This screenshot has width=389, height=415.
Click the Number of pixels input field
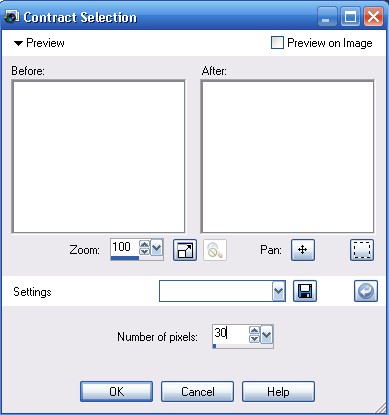(x=231, y=334)
